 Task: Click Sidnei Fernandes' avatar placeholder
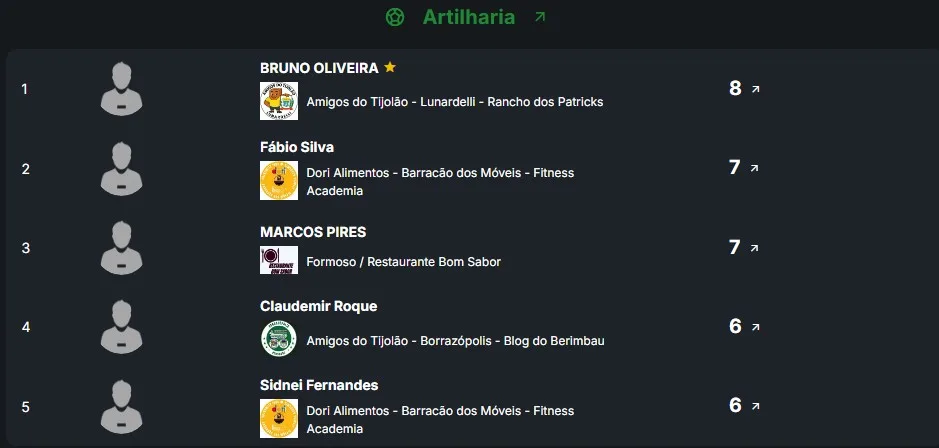pyautogui.click(x=122, y=406)
